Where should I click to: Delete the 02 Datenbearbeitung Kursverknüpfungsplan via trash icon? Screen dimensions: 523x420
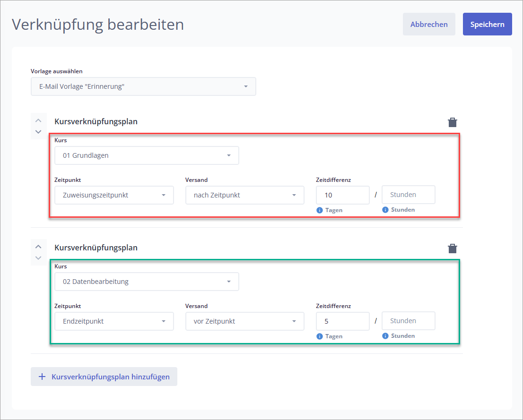coord(452,249)
